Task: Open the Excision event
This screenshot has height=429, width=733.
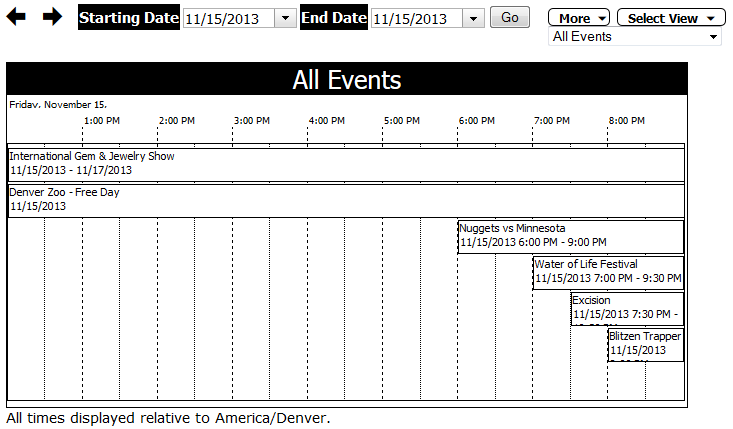Action: (627, 308)
